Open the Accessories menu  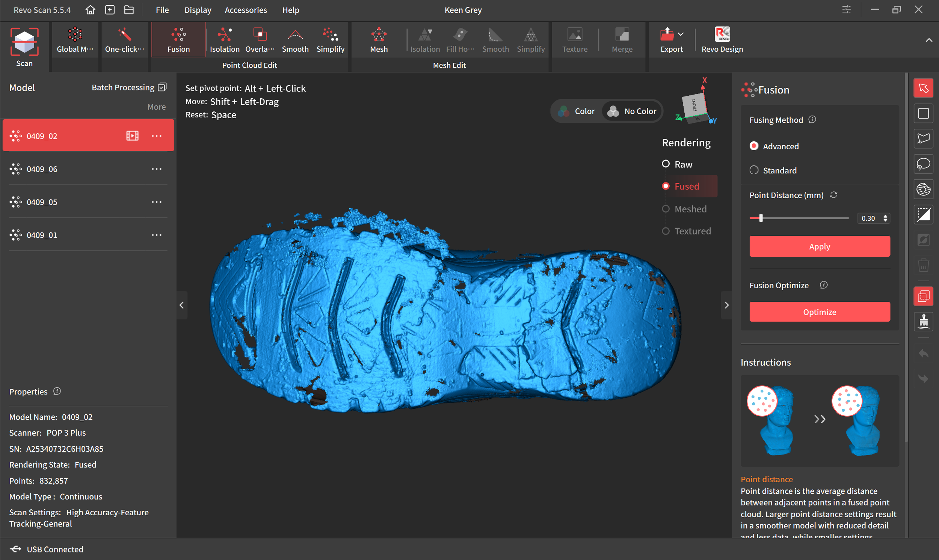245,10
